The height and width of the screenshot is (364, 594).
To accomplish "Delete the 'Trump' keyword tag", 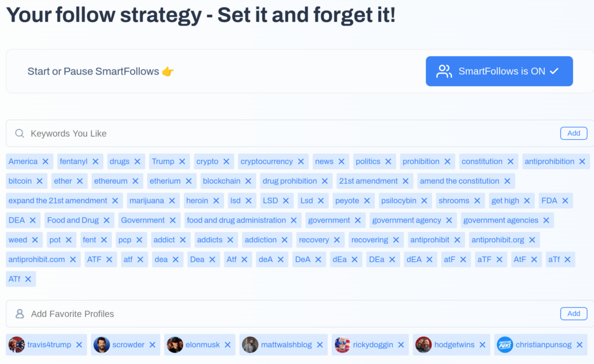I will (182, 162).
